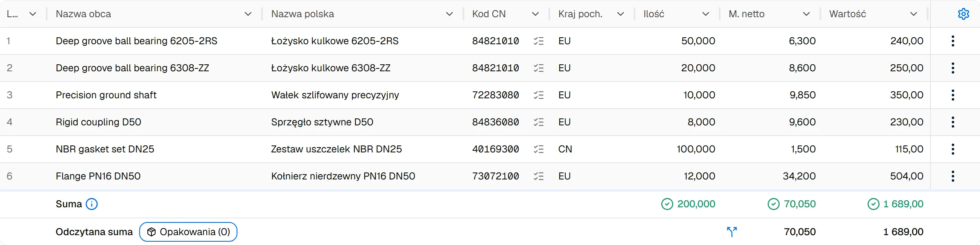Open table column settings gear
The height and width of the screenshot is (245, 980).
[963, 14]
